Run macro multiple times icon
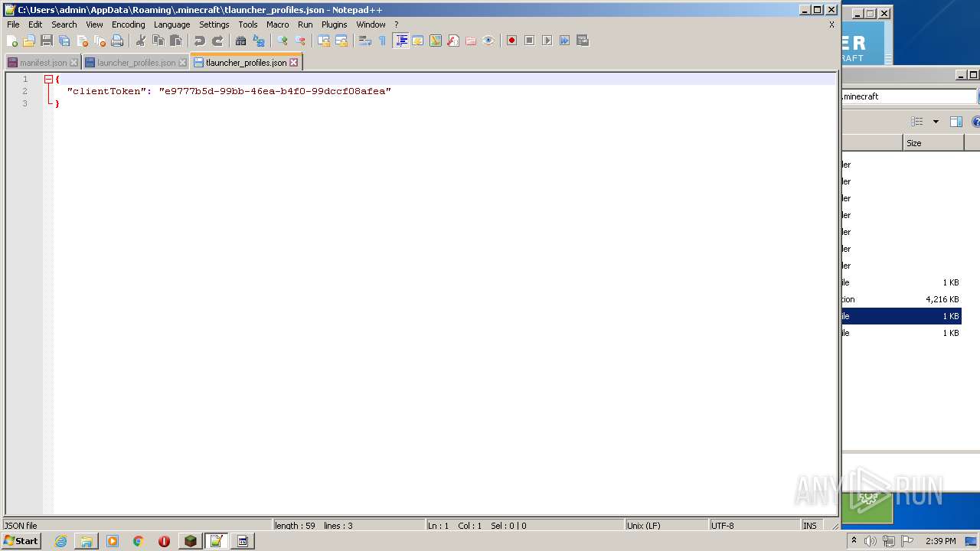This screenshot has width=980, height=551. click(x=565, y=41)
